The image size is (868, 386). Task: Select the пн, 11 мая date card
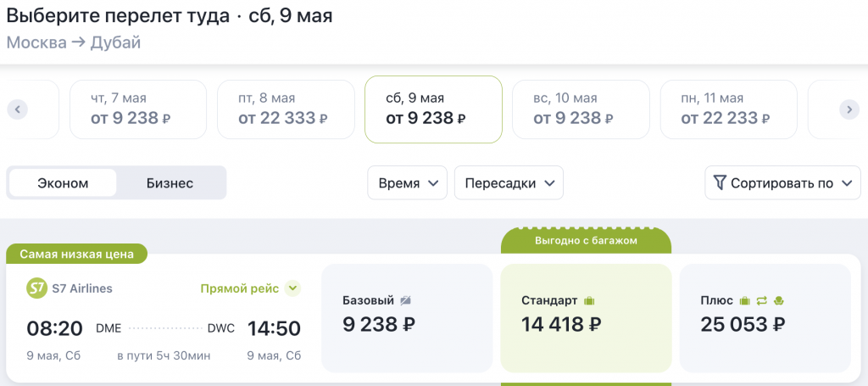click(728, 109)
